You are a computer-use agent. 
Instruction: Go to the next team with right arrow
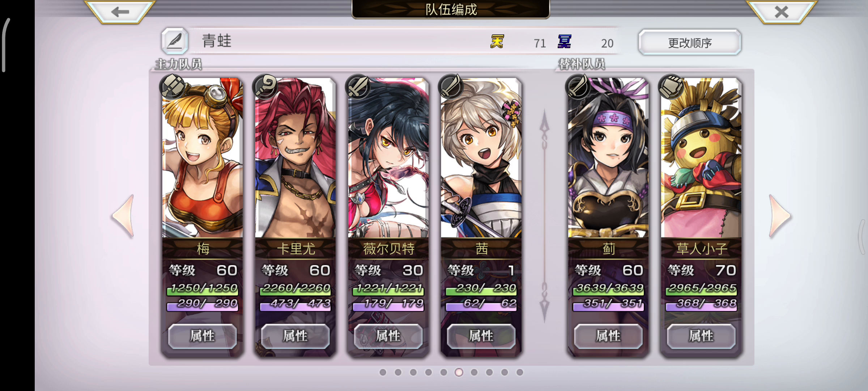(780, 216)
